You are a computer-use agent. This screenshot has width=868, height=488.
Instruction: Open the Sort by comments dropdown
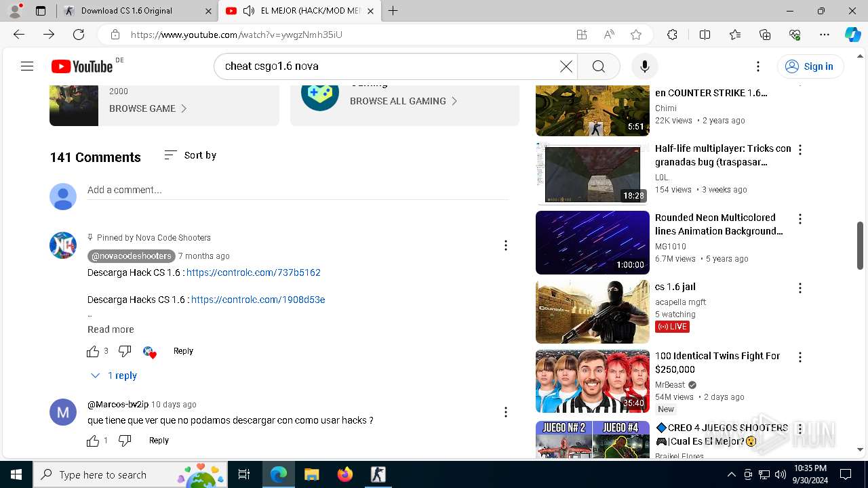pos(190,155)
